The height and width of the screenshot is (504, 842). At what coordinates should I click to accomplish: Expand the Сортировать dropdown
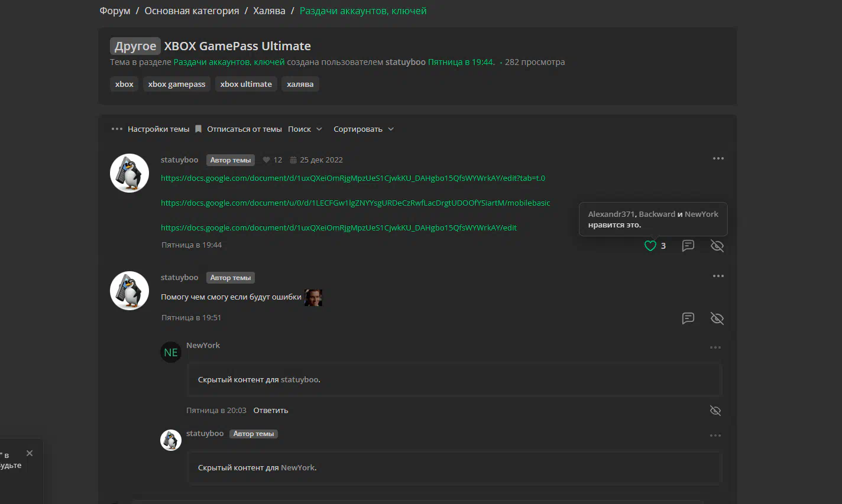(364, 129)
